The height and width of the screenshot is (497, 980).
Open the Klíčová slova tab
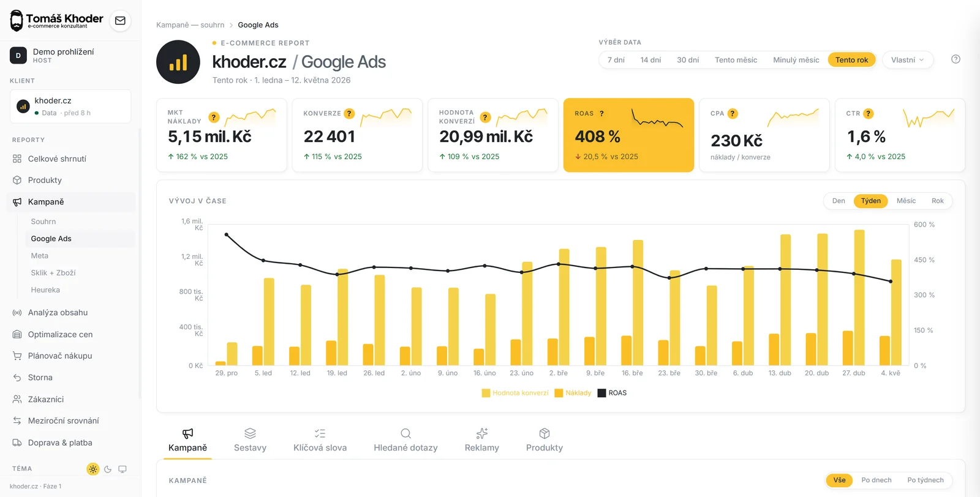pyautogui.click(x=320, y=441)
